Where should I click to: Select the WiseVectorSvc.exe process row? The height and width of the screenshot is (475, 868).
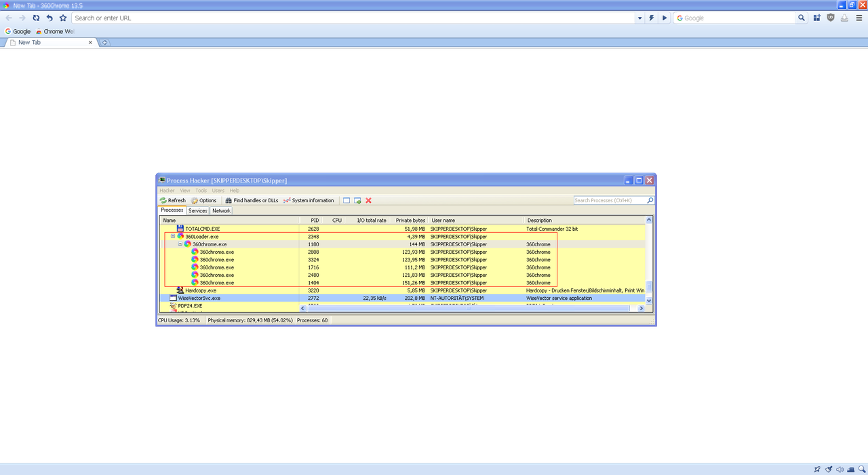coord(403,298)
